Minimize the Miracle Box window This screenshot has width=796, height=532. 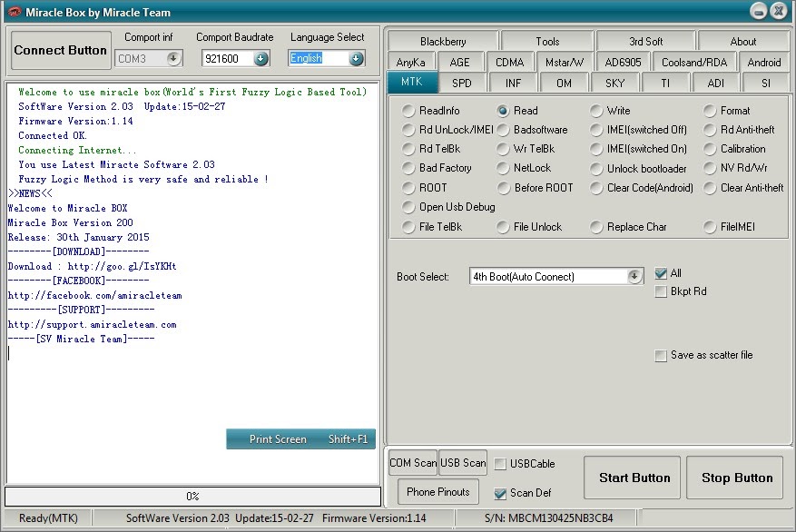pos(759,11)
